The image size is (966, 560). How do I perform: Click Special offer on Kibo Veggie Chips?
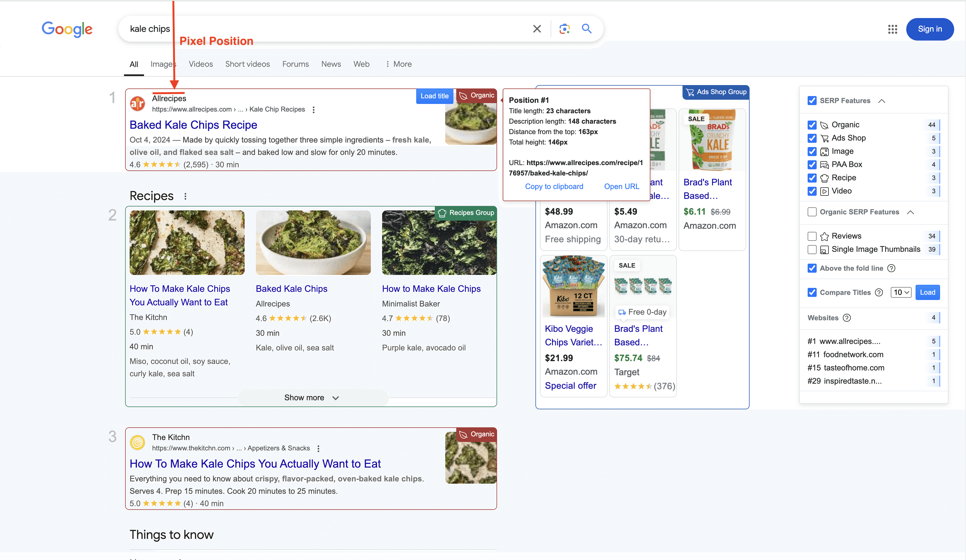coord(570,386)
